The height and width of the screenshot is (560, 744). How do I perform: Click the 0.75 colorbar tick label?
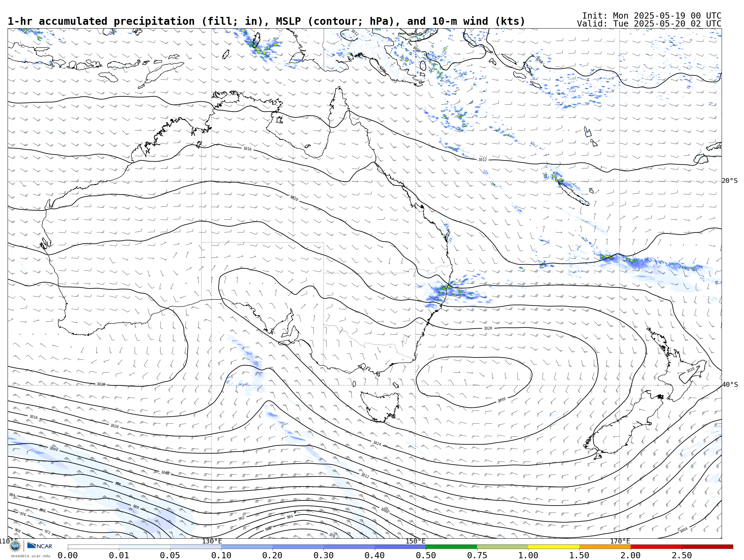[477, 556]
